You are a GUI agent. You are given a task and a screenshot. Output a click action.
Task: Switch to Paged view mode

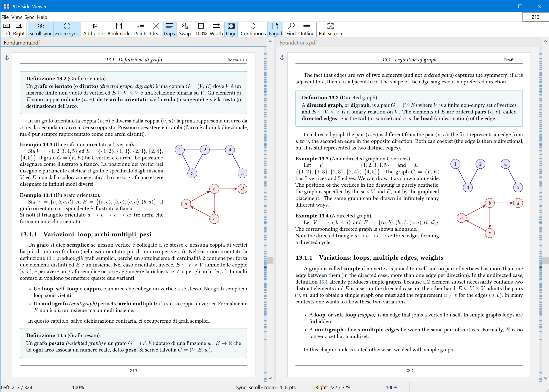[275, 29]
